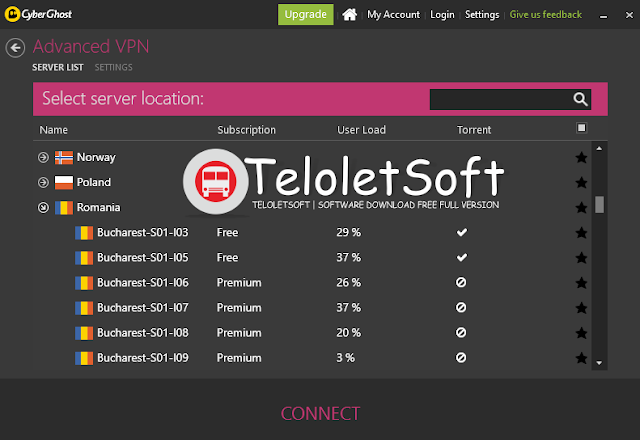Click the 20 % user load value
The height and width of the screenshot is (440, 640).
click(x=348, y=333)
